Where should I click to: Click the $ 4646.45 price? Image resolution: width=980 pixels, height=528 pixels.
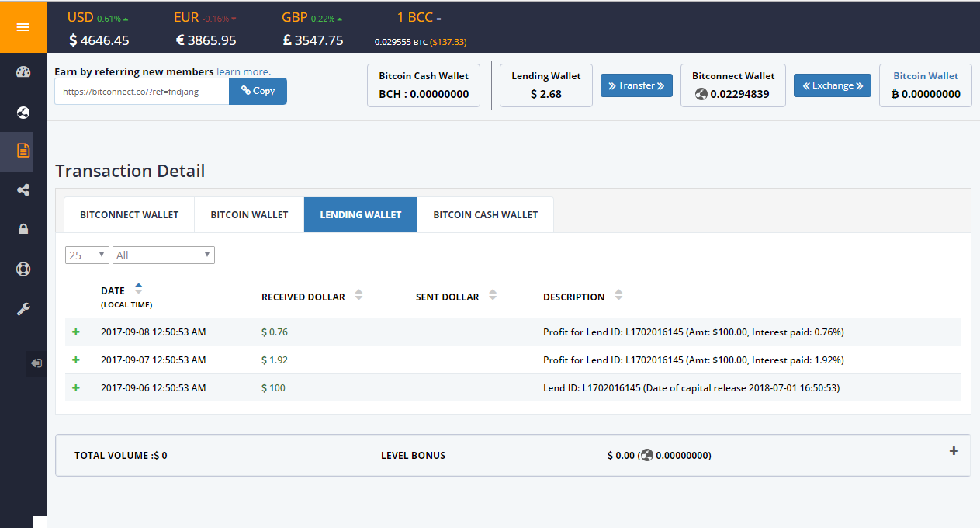coord(99,40)
